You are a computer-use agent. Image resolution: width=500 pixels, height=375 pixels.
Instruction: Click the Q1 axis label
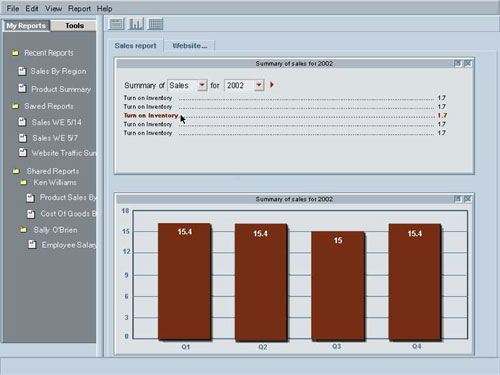coord(186,347)
